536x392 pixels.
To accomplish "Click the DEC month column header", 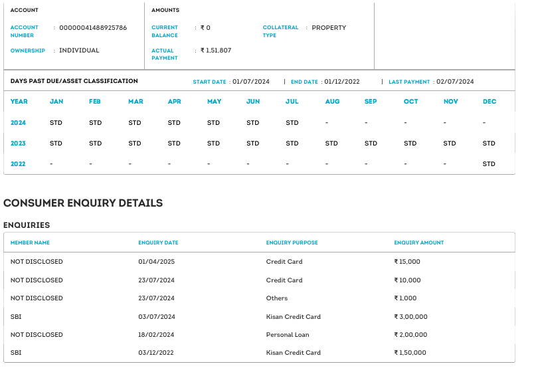I will pyautogui.click(x=489, y=102).
